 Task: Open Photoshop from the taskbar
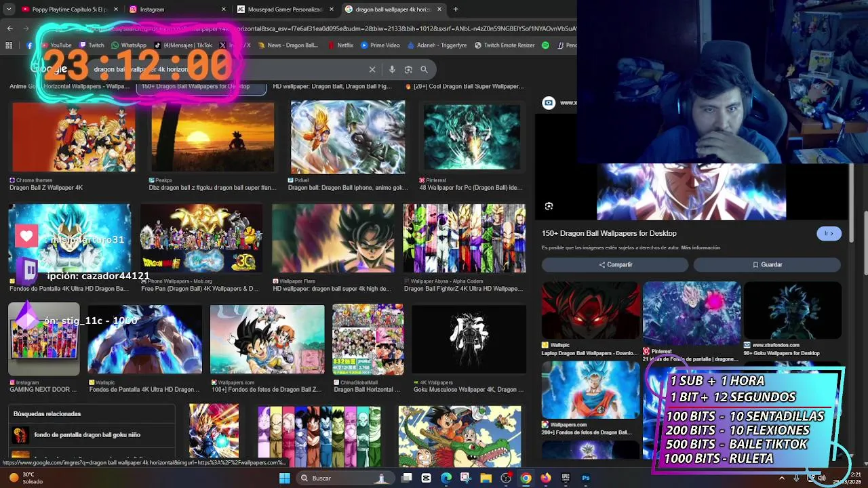point(586,479)
